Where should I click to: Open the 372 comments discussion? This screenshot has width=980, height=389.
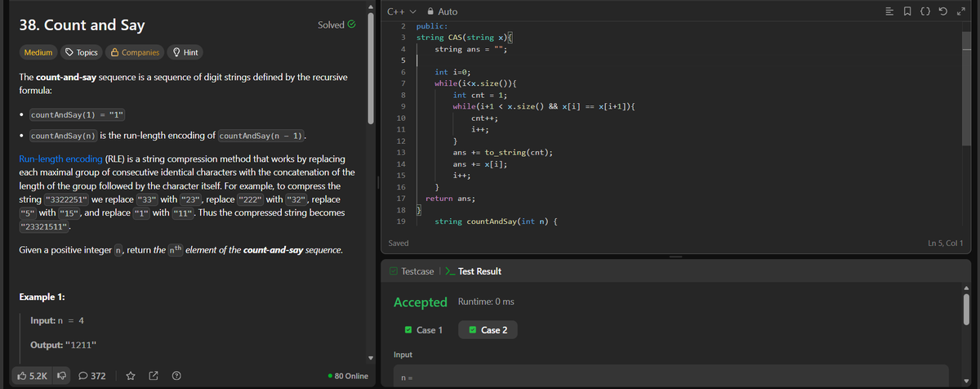[92, 376]
